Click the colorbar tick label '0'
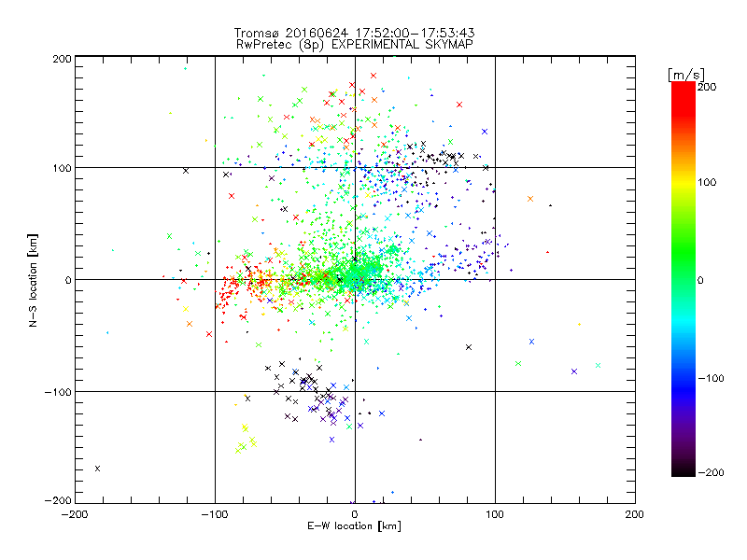 pos(701,280)
